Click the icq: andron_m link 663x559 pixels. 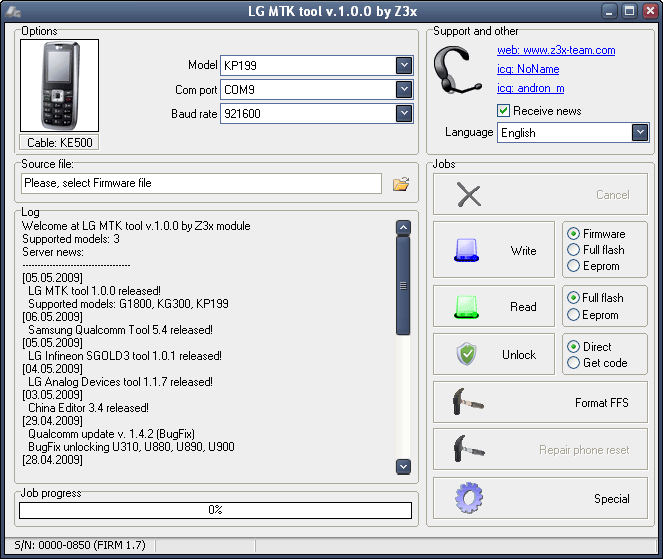[x=531, y=88]
